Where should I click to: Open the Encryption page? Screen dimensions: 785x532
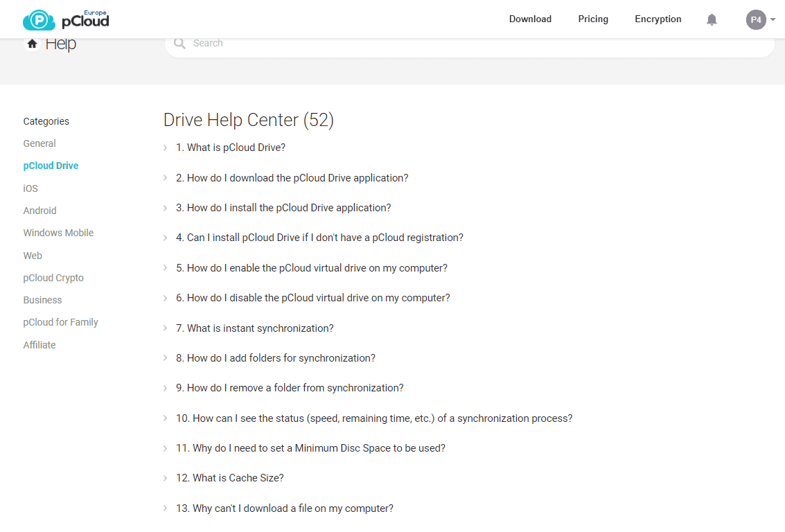(x=658, y=19)
